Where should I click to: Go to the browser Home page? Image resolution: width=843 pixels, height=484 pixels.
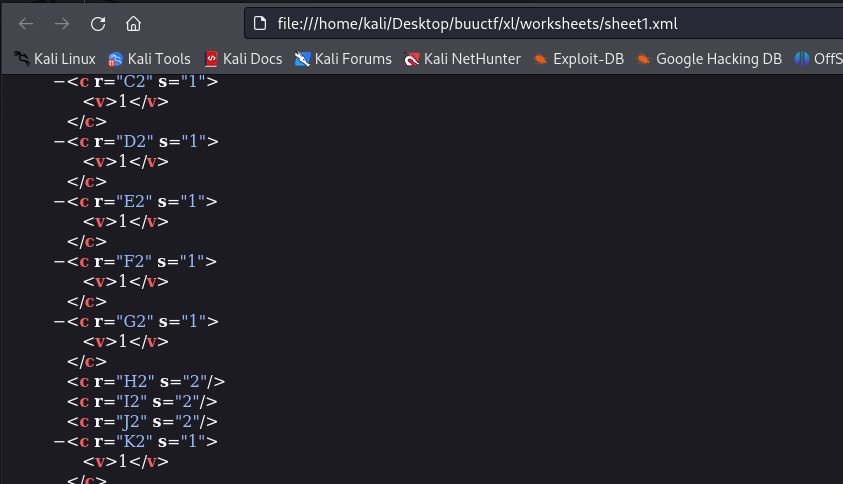133,24
